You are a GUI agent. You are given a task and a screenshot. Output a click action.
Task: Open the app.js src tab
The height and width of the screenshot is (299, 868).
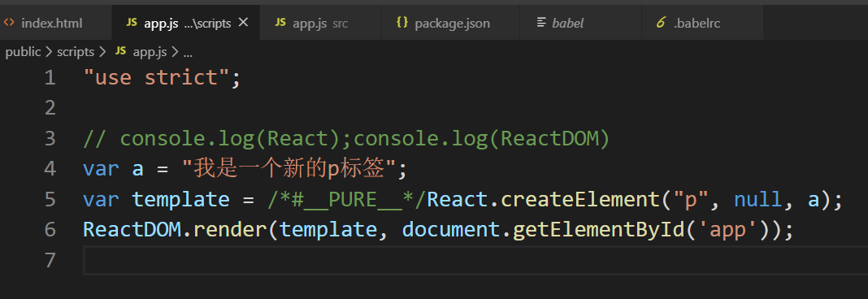click(320, 23)
